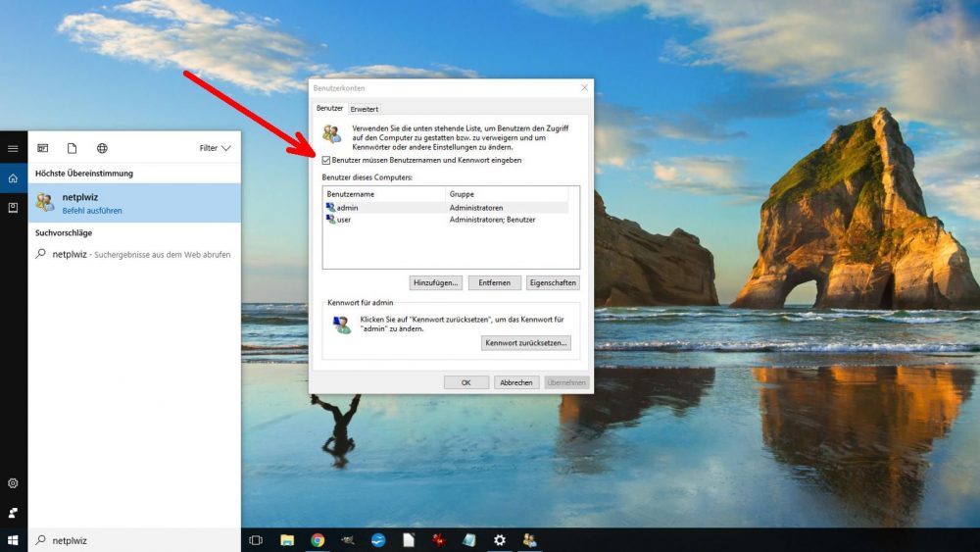Image resolution: width=980 pixels, height=552 pixels.
Task: Click the Windows Start button
Action: [13, 540]
